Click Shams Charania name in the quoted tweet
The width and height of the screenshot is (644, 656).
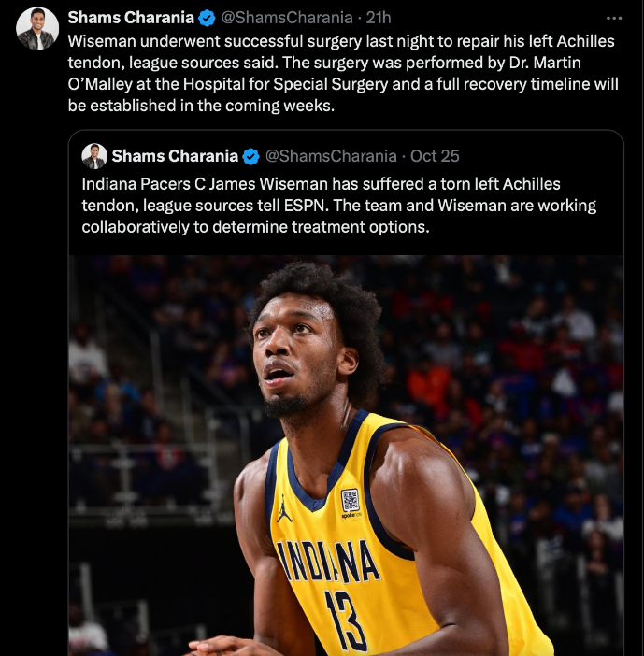click(175, 156)
